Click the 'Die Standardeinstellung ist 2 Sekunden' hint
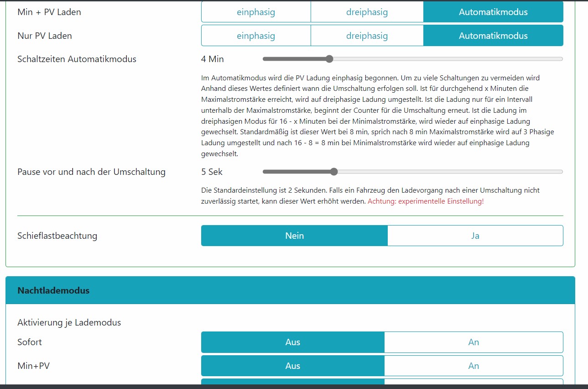588x389 pixels. pyautogui.click(x=370, y=195)
